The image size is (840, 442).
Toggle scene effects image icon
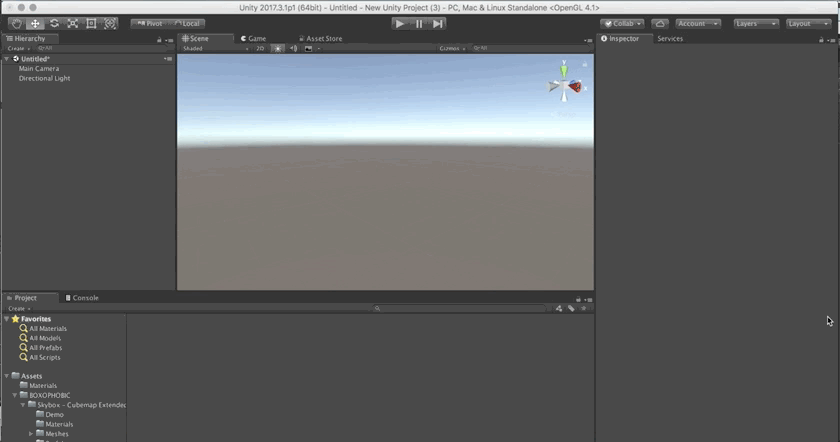pos(308,48)
